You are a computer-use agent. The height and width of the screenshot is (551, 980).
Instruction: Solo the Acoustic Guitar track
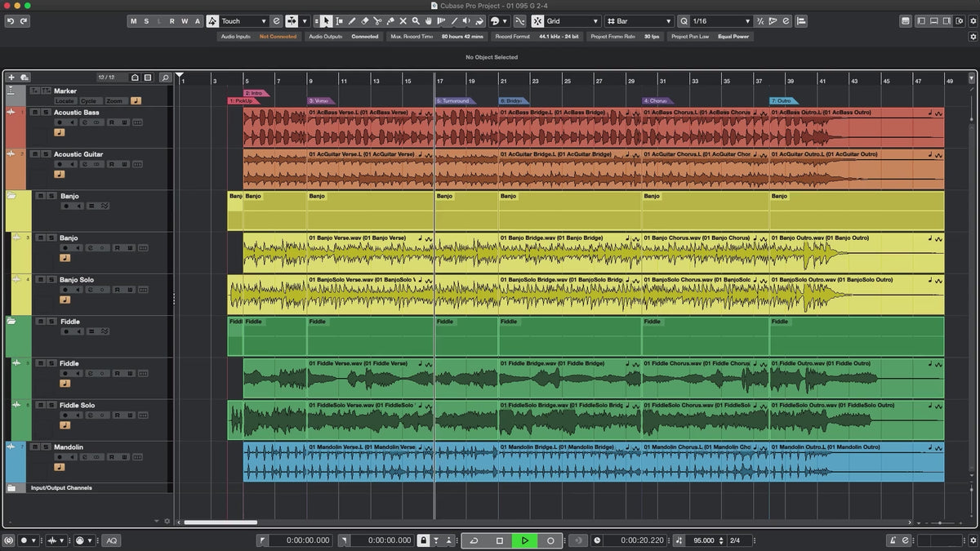45,154
